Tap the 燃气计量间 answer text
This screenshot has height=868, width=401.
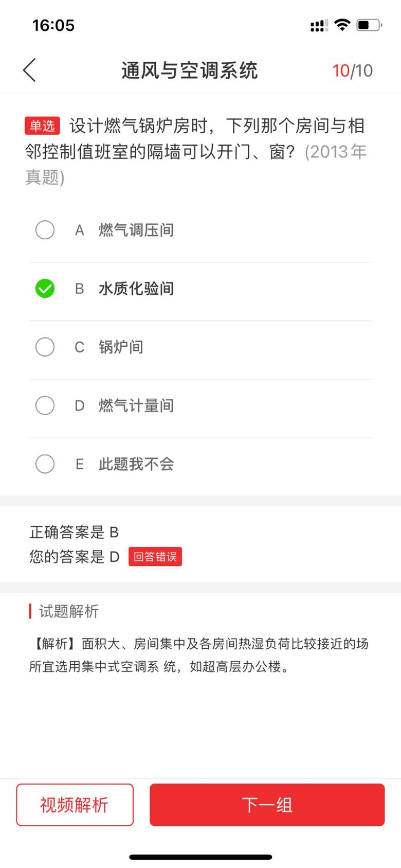tap(136, 405)
